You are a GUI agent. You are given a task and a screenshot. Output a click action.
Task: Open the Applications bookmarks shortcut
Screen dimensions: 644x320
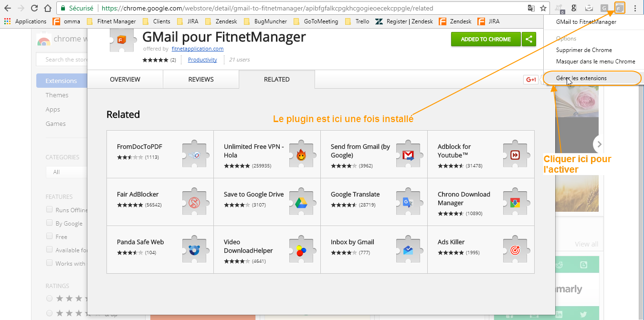click(25, 21)
